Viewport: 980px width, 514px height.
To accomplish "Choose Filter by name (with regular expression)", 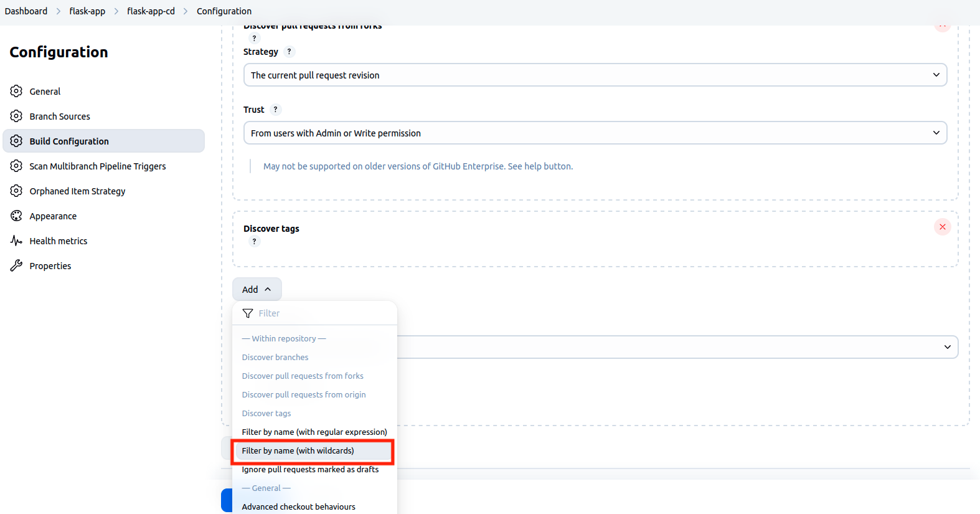I will click(314, 432).
